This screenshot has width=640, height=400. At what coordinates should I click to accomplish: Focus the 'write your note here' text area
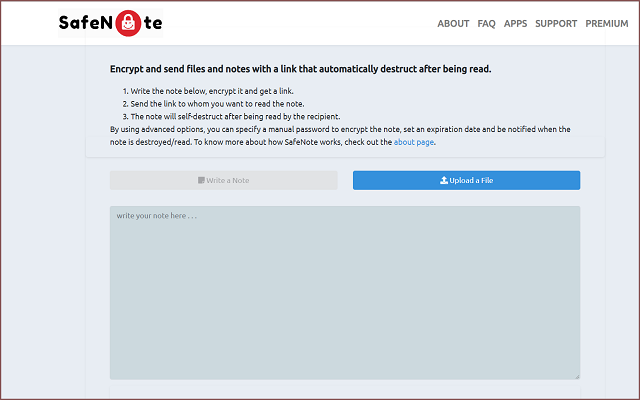pyautogui.click(x=344, y=292)
